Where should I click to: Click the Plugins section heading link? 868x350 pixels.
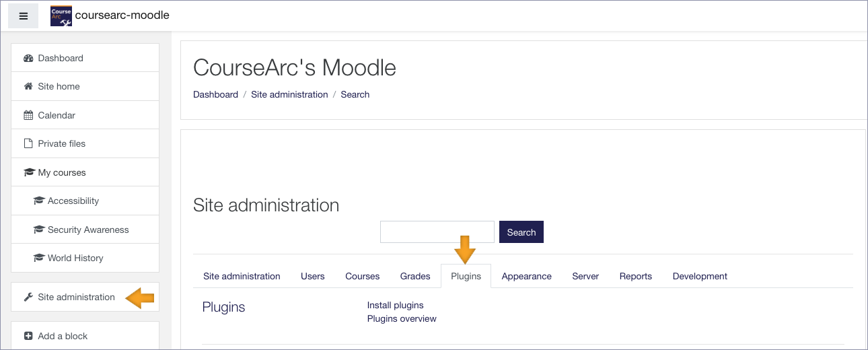tap(223, 308)
